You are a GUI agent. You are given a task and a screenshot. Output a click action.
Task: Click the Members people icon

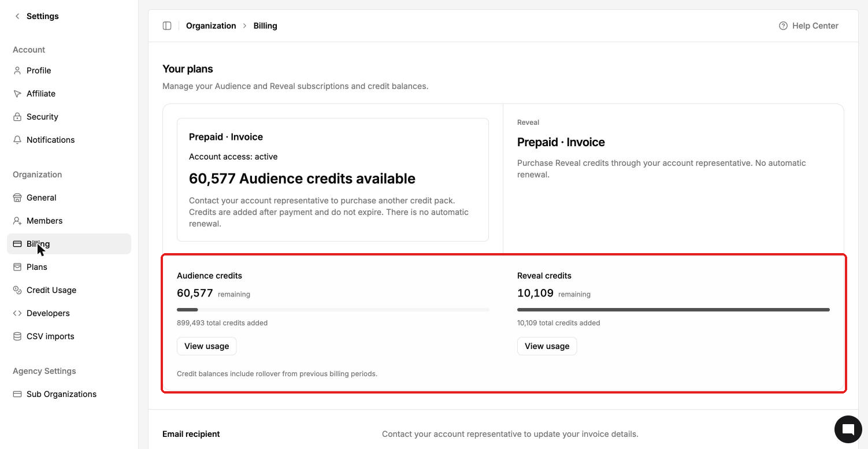[17, 221]
